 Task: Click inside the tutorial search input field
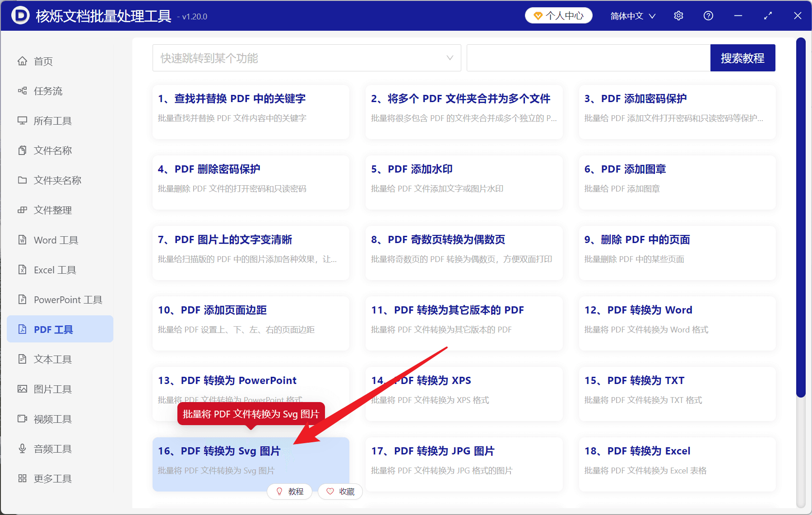587,58
